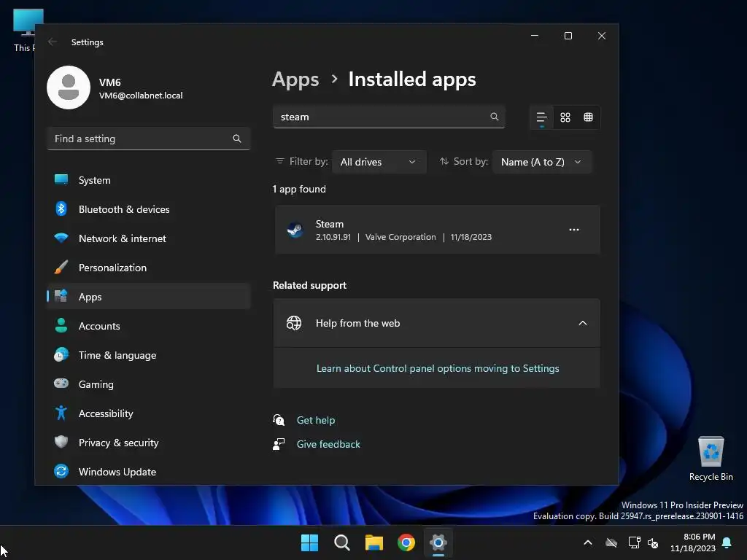This screenshot has height=560, width=747.
Task: Focus the Find a setting field
Action: 149,139
